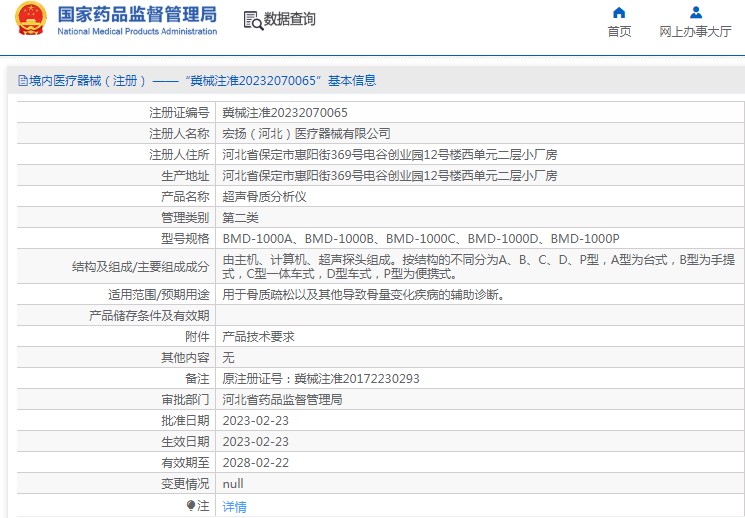Click the 管理类别 row label
Screen dimensions: 745x518
click(x=185, y=218)
